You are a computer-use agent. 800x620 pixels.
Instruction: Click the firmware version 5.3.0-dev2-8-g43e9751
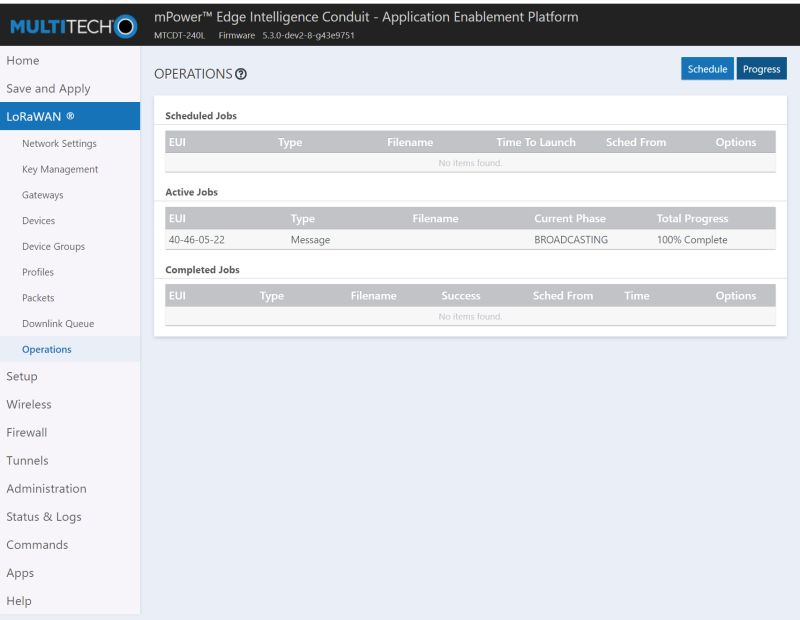pyautogui.click(x=308, y=35)
